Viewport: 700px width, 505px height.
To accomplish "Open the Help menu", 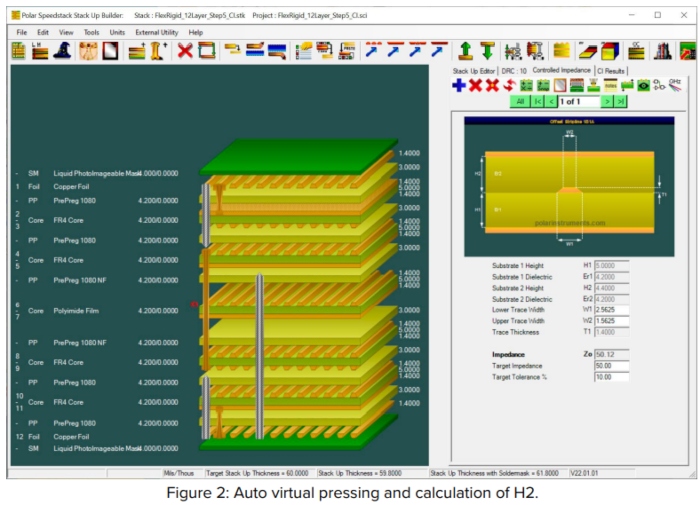I will [x=196, y=32].
